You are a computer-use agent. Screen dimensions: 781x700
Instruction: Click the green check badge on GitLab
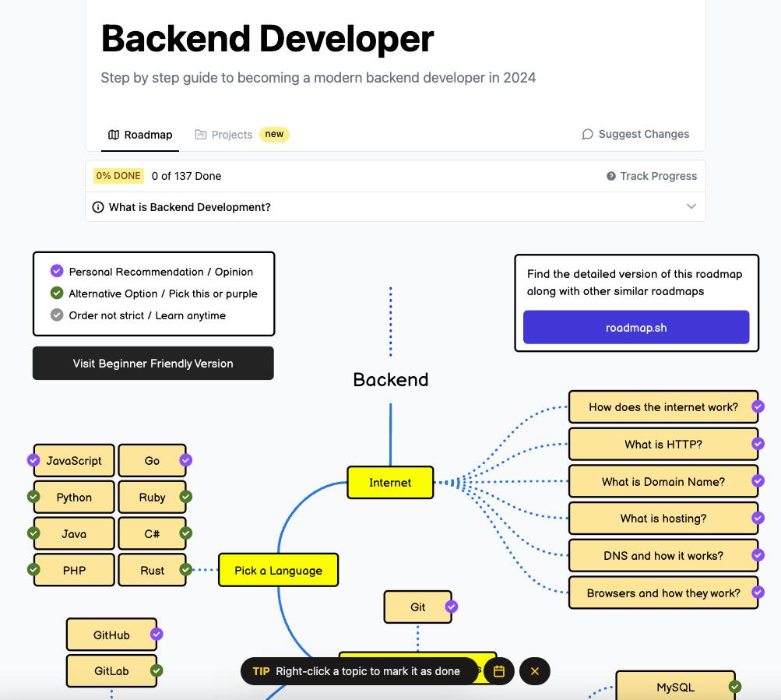pos(157,670)
